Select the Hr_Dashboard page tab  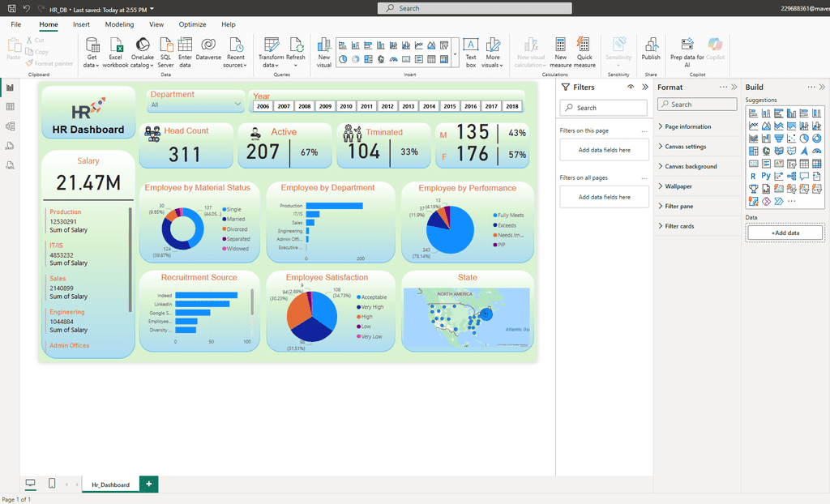click(x=110, y=485)
